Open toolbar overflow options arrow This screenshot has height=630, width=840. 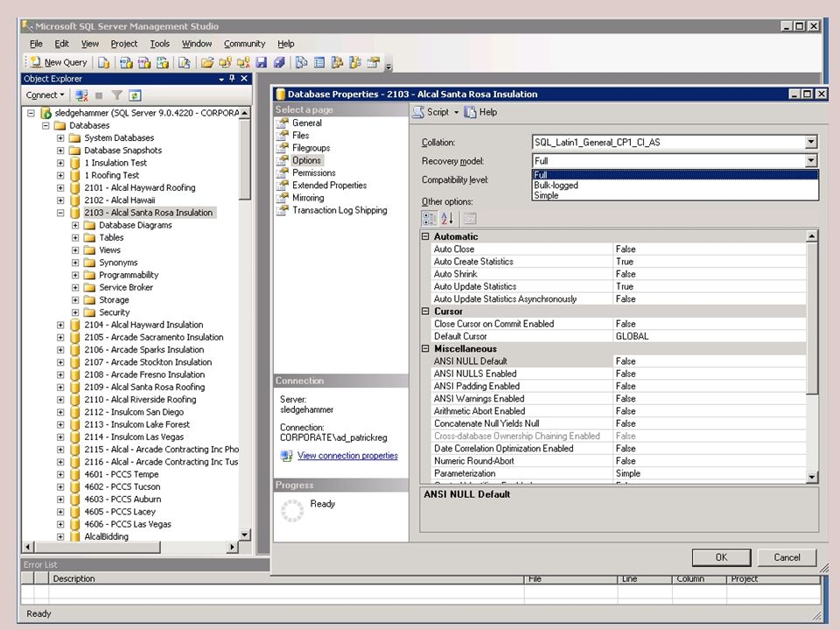(388, 66)
